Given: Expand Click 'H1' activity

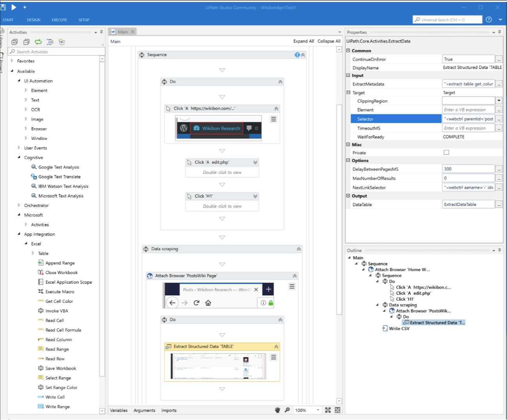Looking at the screenshot, I should tap(255, 196).
